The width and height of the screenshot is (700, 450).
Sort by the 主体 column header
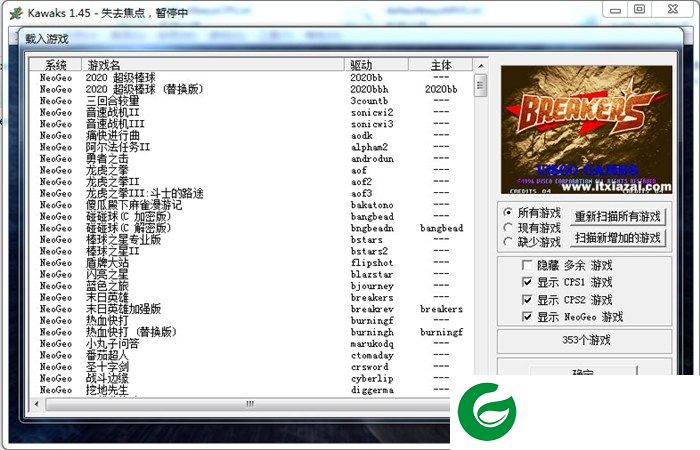[x=441, y=65]
